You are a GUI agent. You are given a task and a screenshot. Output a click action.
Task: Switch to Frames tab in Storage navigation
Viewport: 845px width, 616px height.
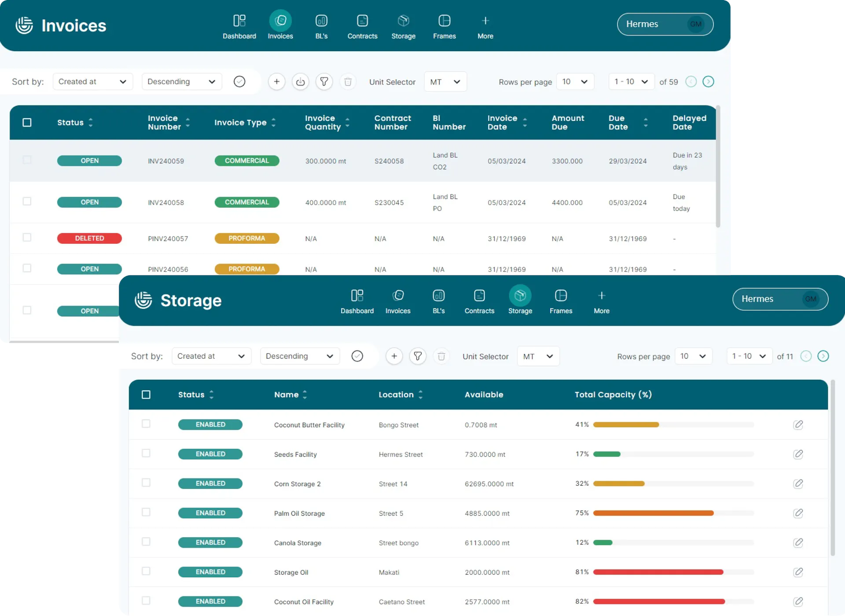pyautogui.click(x=561, y=301)
